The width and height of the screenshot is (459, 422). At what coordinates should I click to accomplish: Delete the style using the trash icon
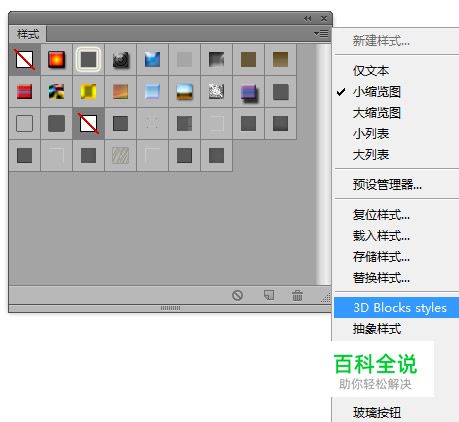pyautogui.click(x=297, y=295)
